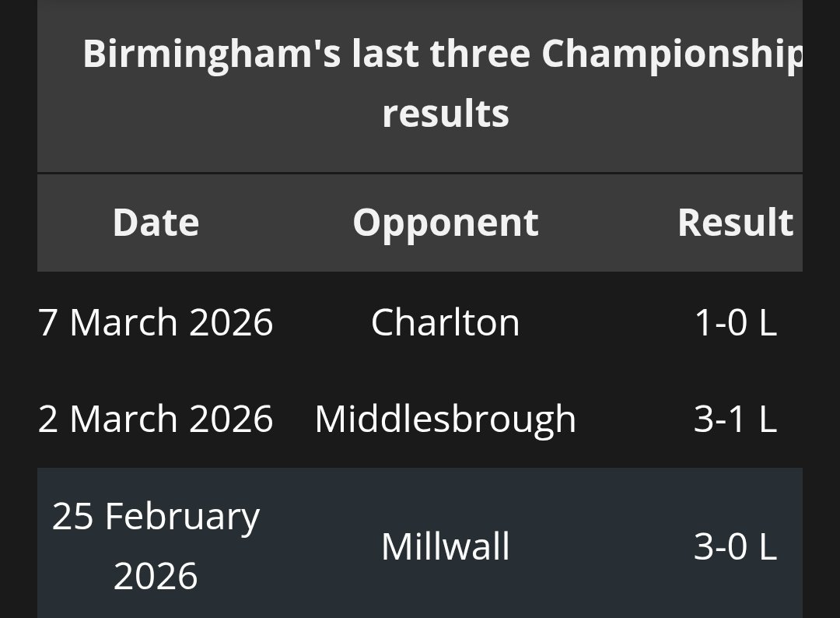Click the L after the 1-0 score
The image size is (840, 618).
tap(767, 322)
